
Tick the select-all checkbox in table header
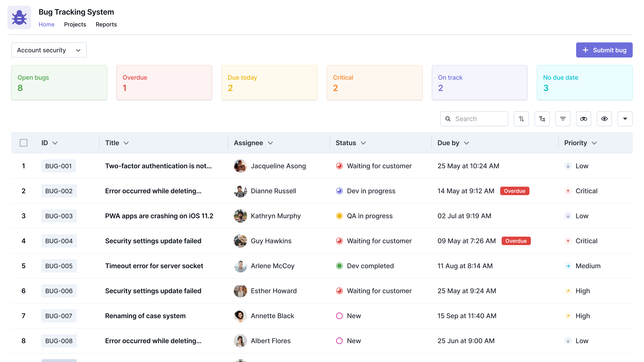click(23, 143)
